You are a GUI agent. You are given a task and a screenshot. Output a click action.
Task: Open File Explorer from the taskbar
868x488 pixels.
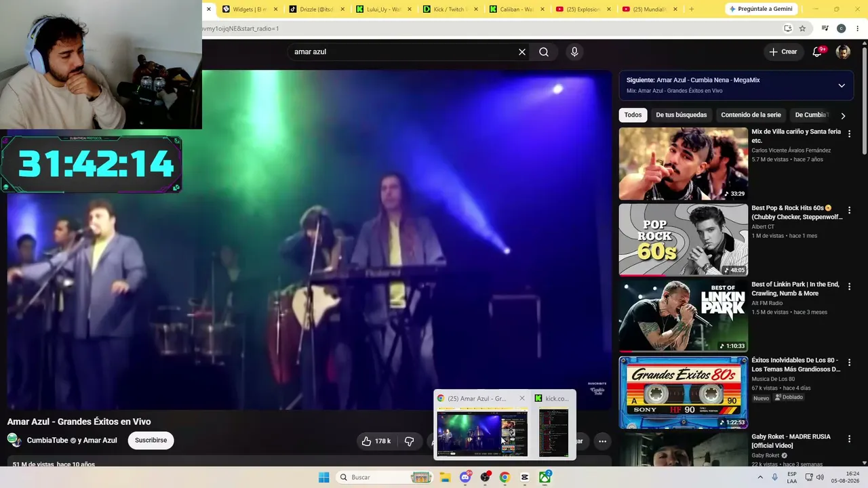pos(445,477)
